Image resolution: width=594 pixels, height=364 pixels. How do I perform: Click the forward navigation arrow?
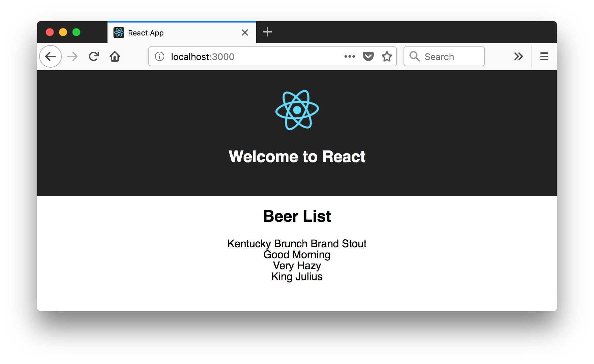(x=72, y=57)
